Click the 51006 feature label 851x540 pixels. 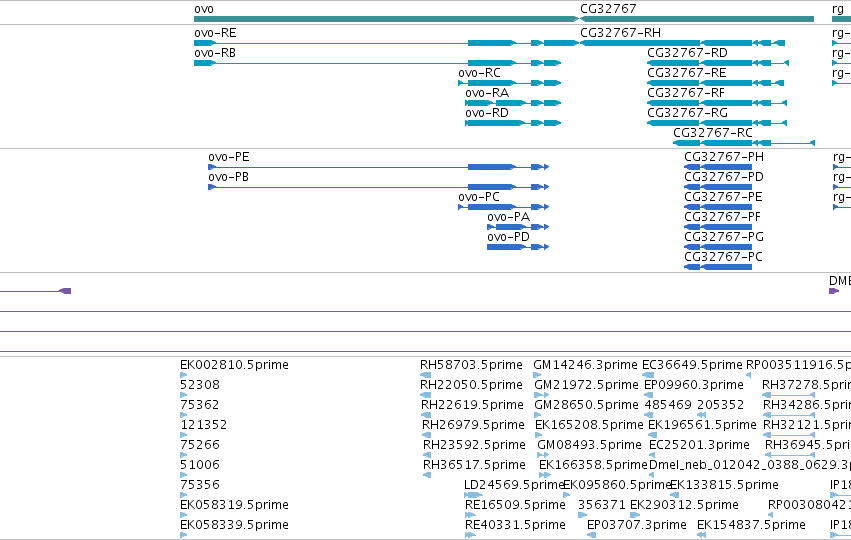200,466
